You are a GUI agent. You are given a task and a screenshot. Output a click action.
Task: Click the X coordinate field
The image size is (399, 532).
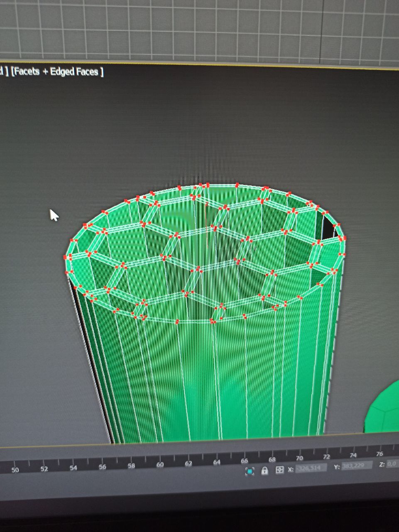[311, 468]
